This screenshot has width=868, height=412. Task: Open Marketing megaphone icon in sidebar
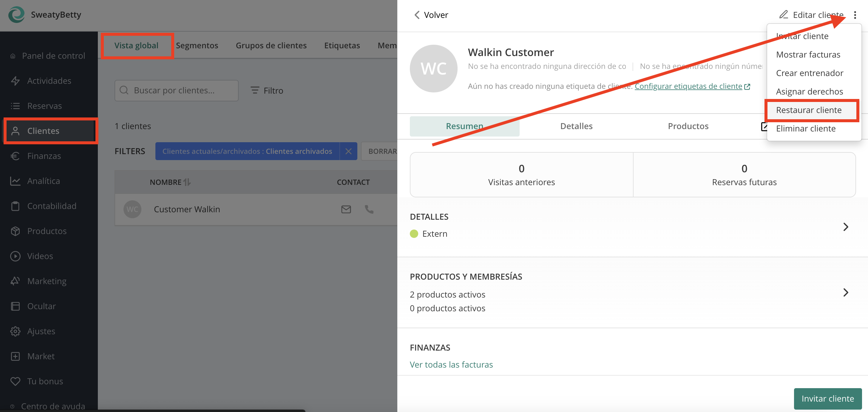[x=15, y=281]
